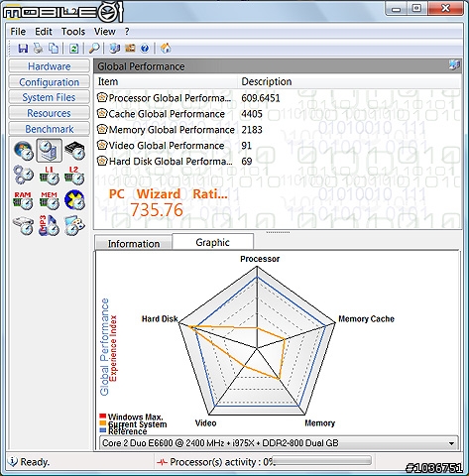The width and height of the screenshot is (469, 476).
Task: Open the ? help menu
Action: tap(127, 32)
